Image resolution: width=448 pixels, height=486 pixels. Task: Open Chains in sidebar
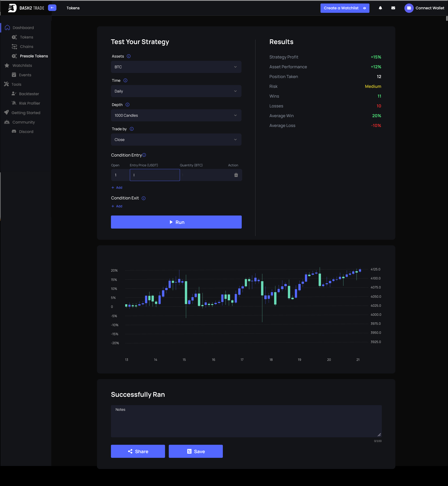(x=26, y=47)
